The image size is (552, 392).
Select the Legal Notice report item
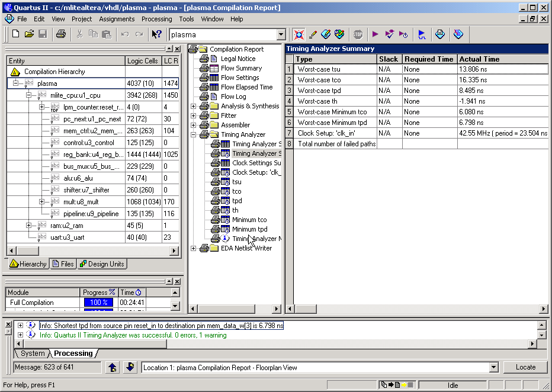[x=238, y=59]
